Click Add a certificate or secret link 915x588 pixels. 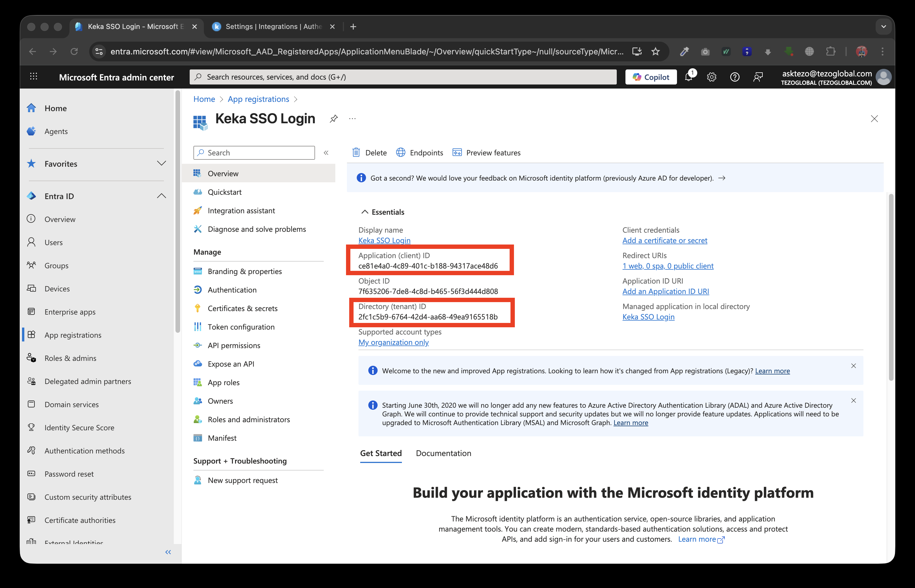pos(664,240)
